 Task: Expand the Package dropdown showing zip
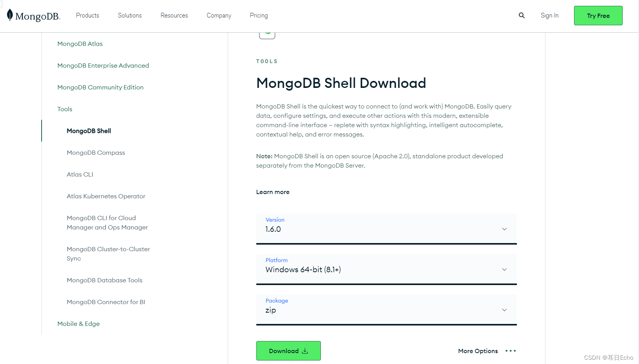[x=504, y=310]
